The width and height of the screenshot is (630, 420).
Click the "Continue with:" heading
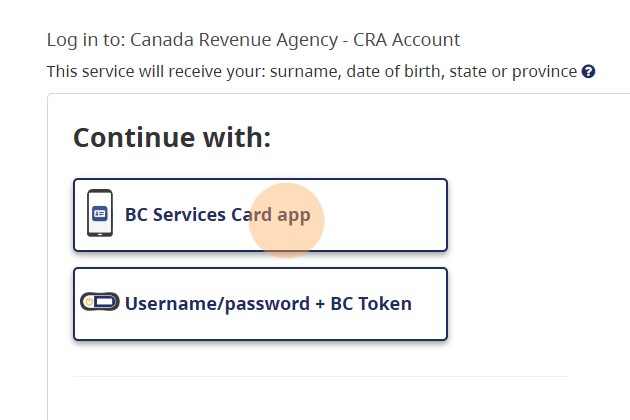point(172,138)
